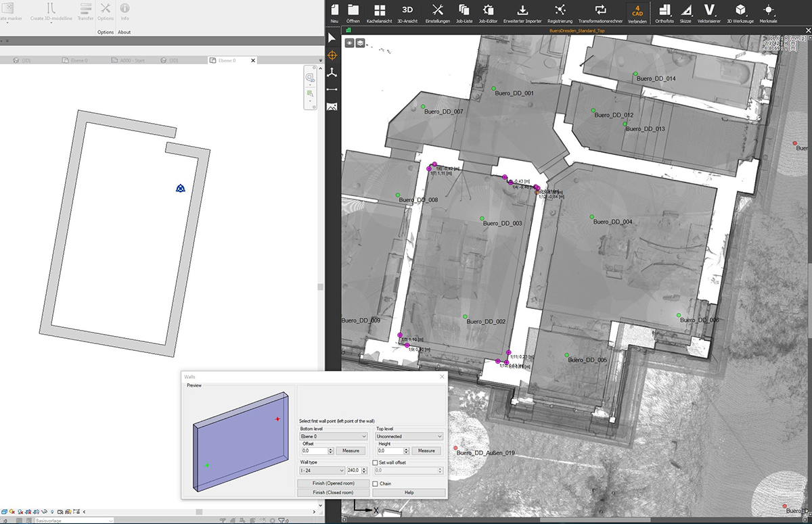Select the Vektorisieren tool
The image size is (812, 524).
(x=708, y=11)
